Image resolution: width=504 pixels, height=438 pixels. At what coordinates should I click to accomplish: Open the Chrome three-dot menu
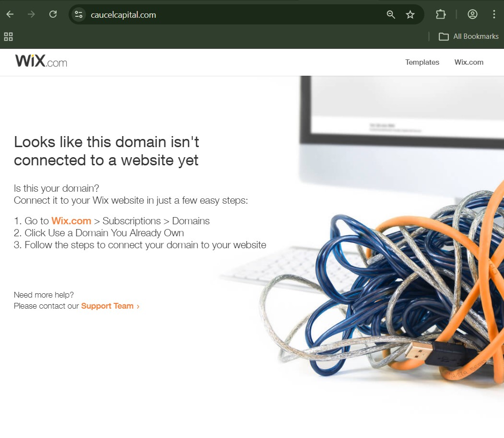pyautogui.click(x=494, y=14)
